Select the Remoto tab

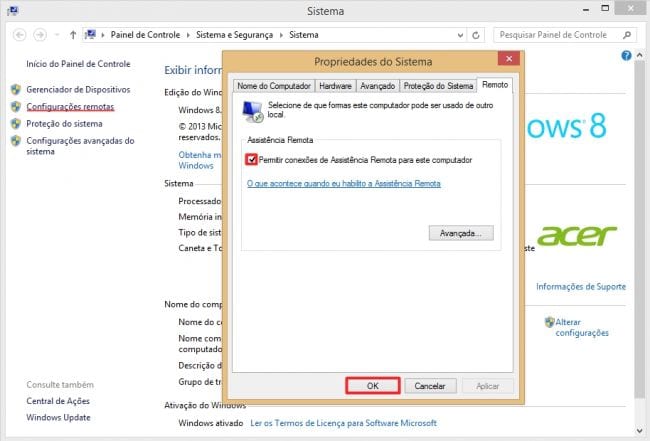coord(495,85)
